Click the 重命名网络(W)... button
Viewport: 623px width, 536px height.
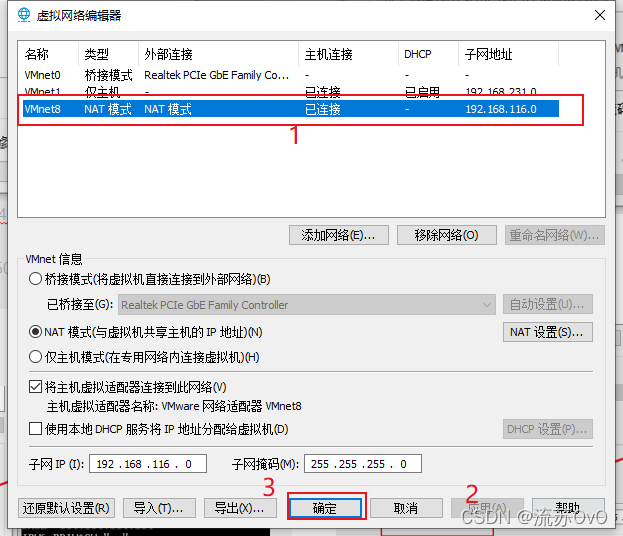[555, 235]
